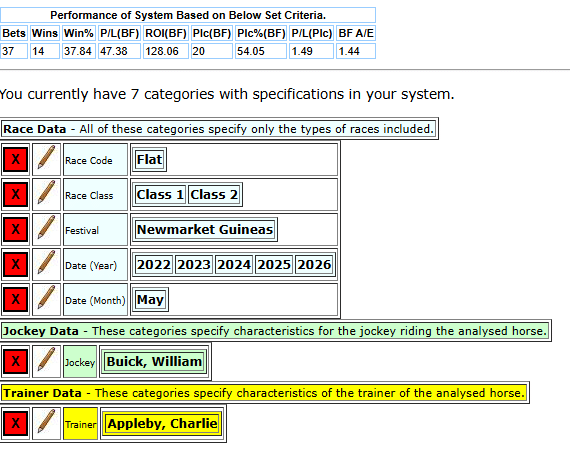
Task: Remove the Race Code criterion with red X
Action: coord(15,159)
